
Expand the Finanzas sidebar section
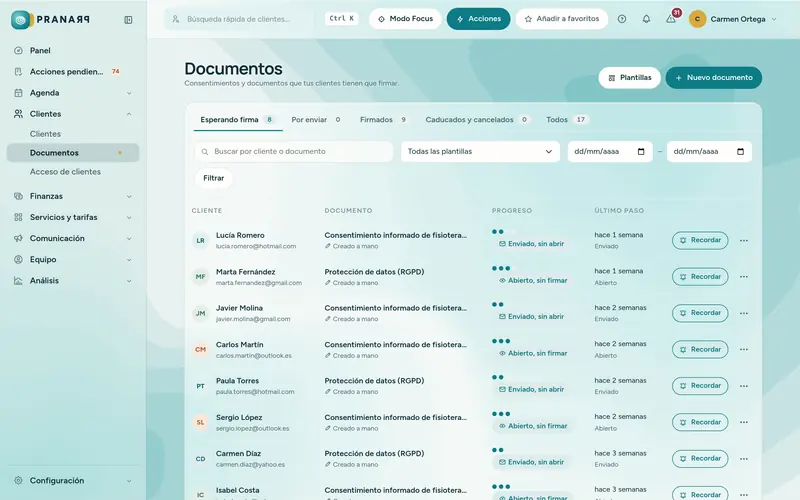point(129,196)
